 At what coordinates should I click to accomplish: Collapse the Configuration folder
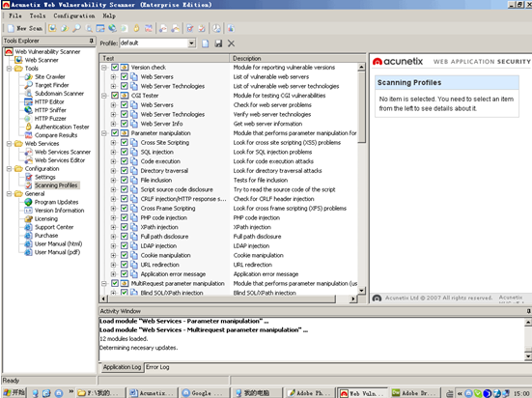pos(9,169)
